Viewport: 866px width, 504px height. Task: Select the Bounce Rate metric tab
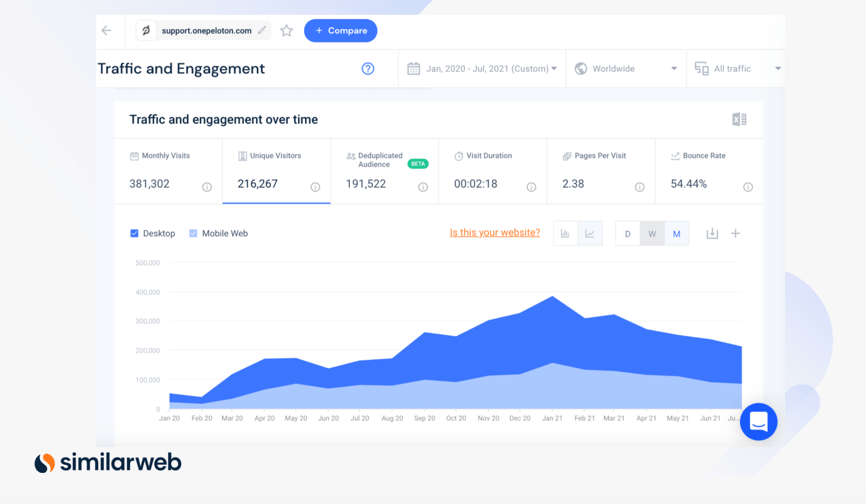point(709,171)
